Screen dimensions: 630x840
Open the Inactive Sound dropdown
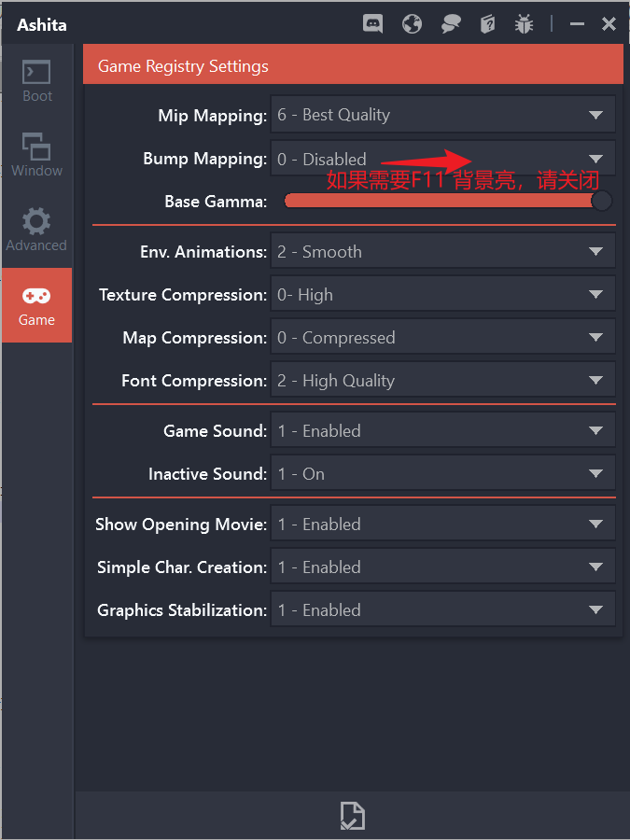[x=442, y=474]
